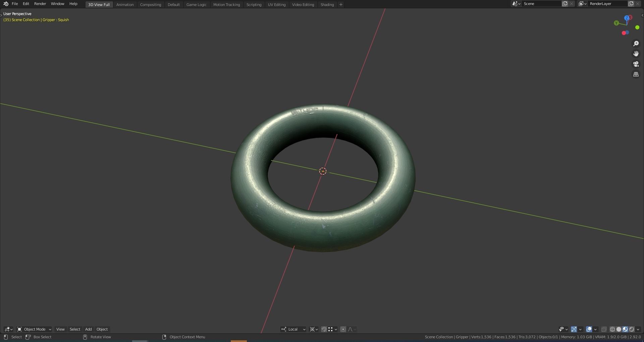
Task: Click the Y axis on navigation gizmo
Action: click(616, 23)
